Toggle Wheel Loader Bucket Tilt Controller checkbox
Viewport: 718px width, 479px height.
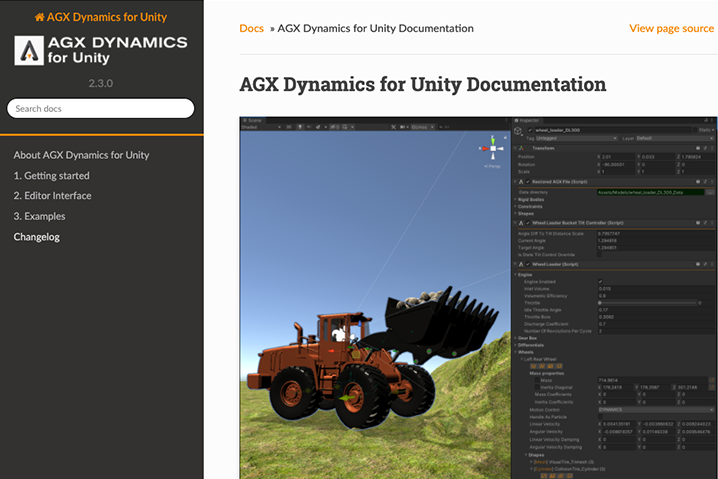[528, 223]
